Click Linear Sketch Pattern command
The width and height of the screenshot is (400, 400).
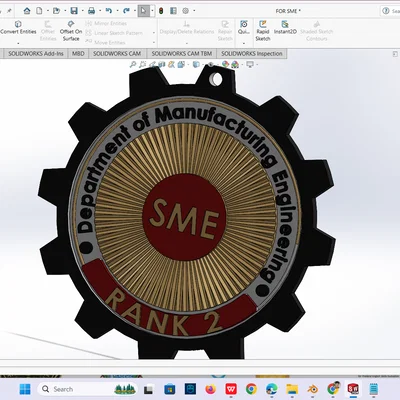(114, 33)
